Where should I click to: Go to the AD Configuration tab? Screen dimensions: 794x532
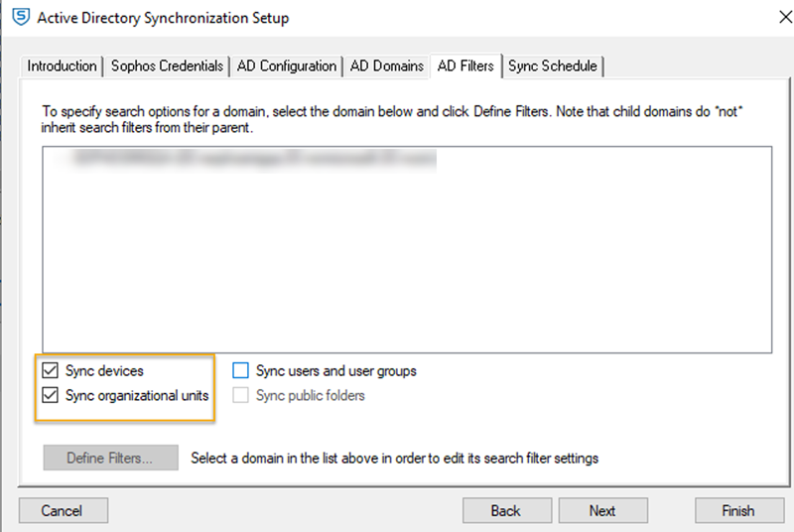pos(286,66)
